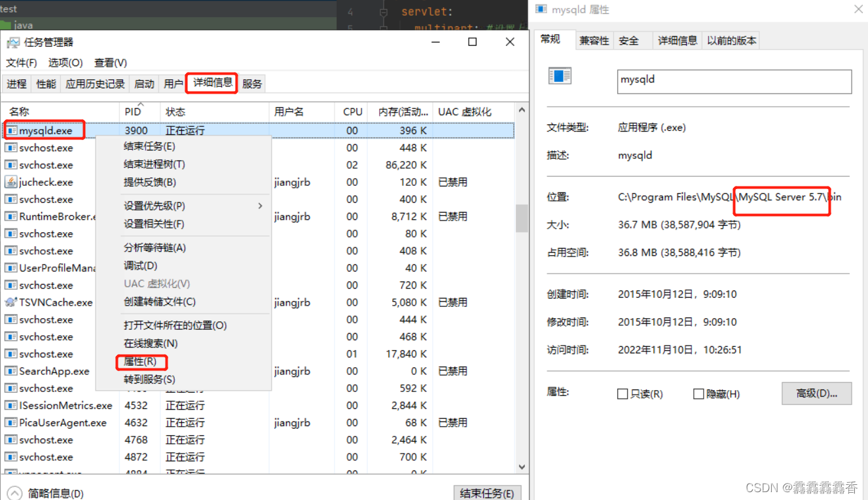Sort by Name column header
868x500 pixels.
(x=60, y=111)
